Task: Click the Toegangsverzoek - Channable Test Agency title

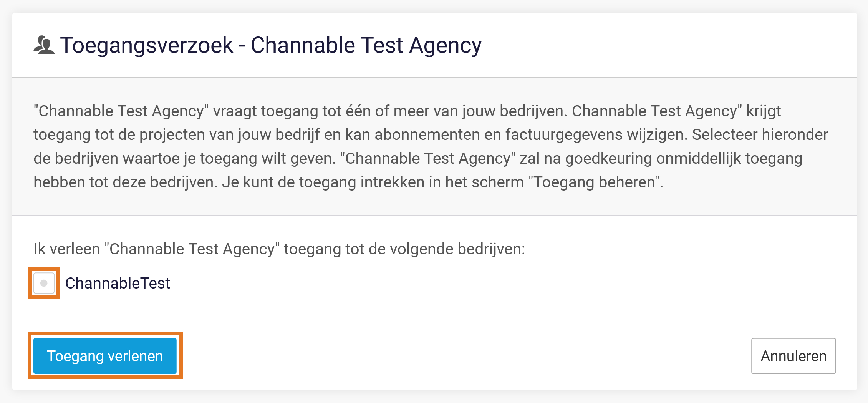Action: pyautogui.click(x=271, y=45)
